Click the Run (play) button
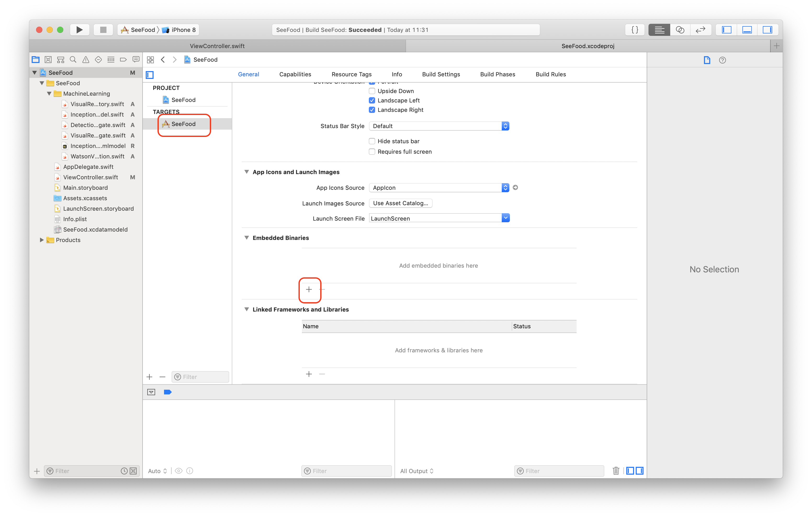The height and width of the screenshot is (517, 812). pyautogui.click(x=79, y=30)
